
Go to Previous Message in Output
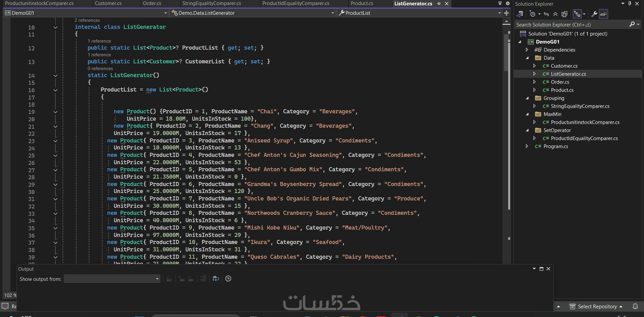coord(182,278)
